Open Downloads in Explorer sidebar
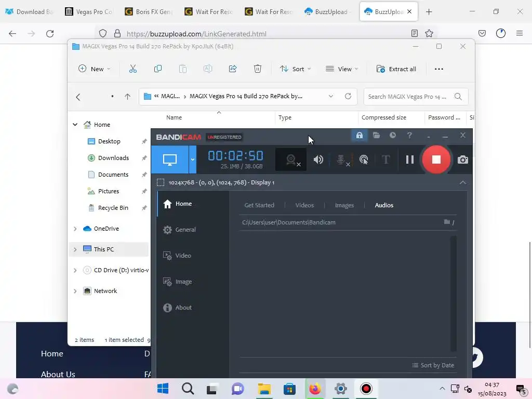532x399 pixels. [x=113, y=158]
